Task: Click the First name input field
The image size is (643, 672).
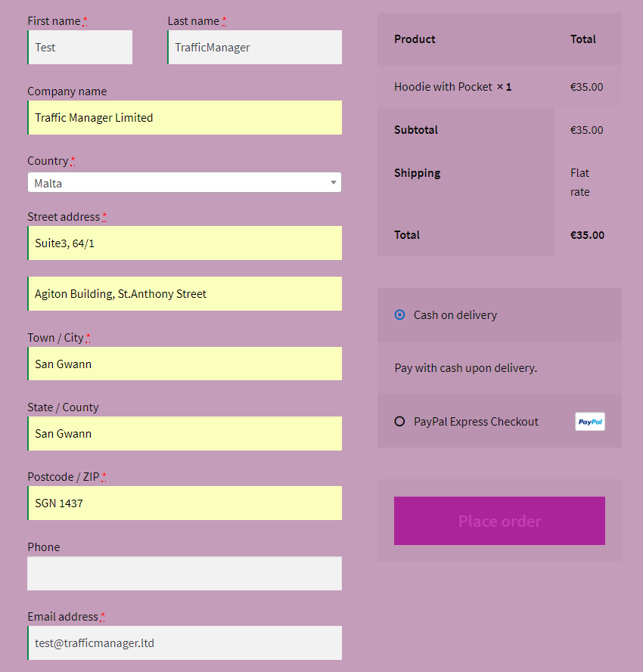Action: [79, 47]
